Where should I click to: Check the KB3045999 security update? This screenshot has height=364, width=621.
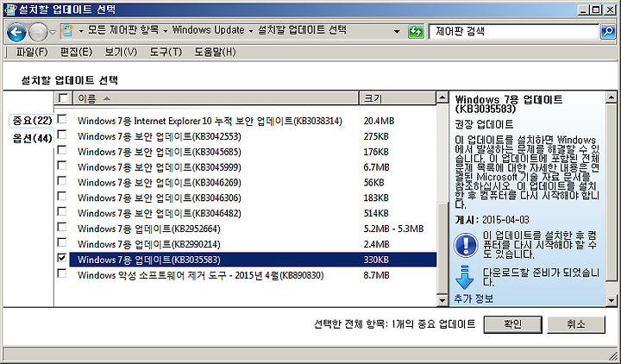click(x=62, y=165)
